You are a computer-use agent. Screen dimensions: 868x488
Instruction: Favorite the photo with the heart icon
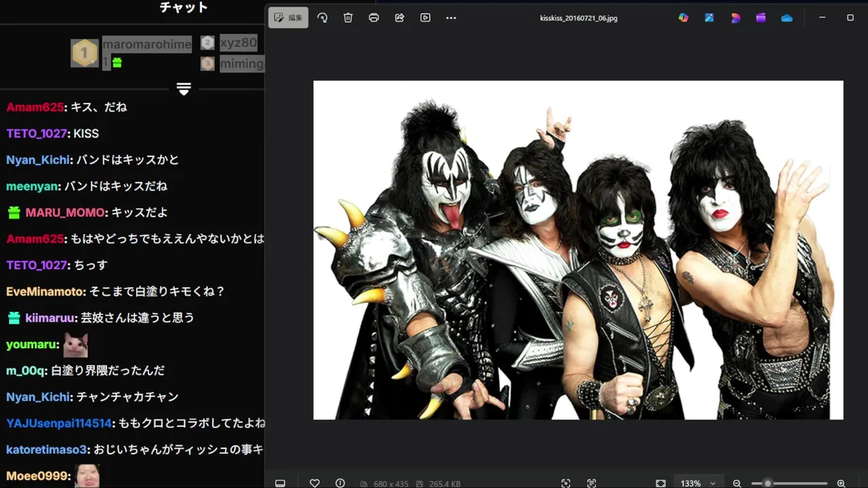click(315, 483)
